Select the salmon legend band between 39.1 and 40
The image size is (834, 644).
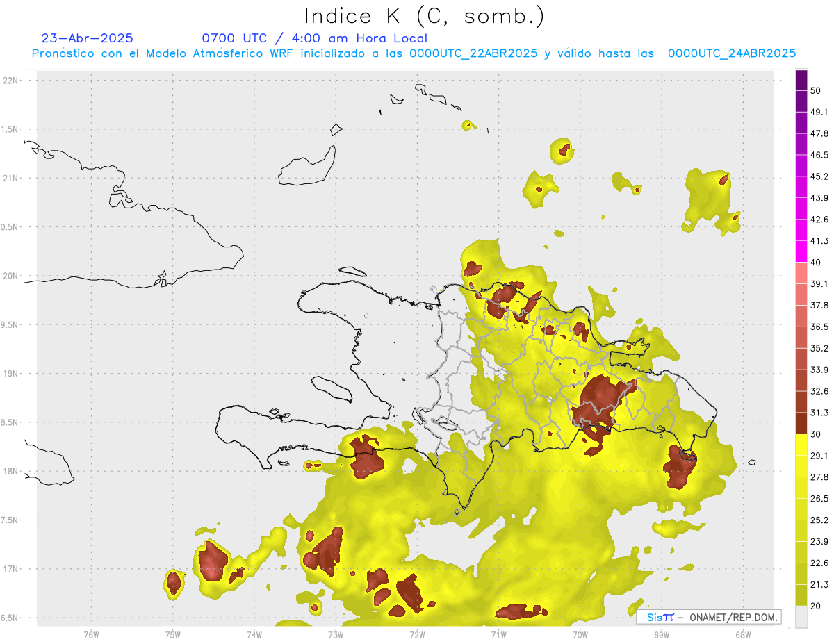pos(801,273)
